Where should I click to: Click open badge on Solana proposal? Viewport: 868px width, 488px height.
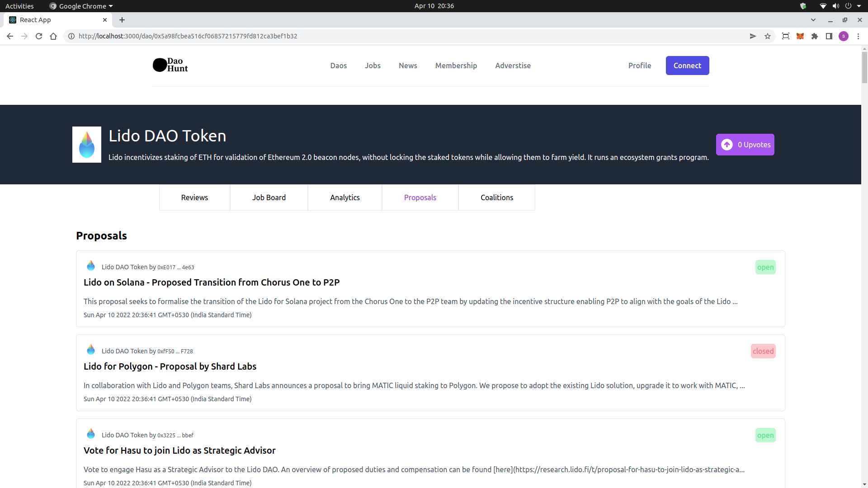click(x=765, y=267)
